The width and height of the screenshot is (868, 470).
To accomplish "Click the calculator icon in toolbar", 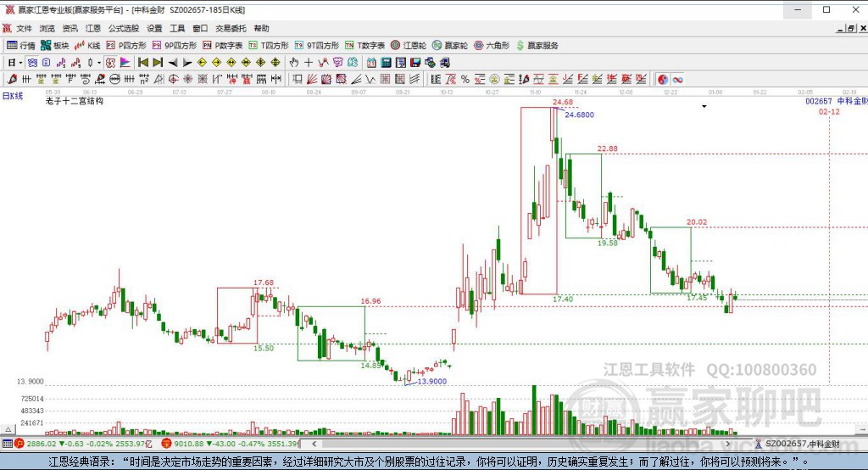I will [386, 62].
